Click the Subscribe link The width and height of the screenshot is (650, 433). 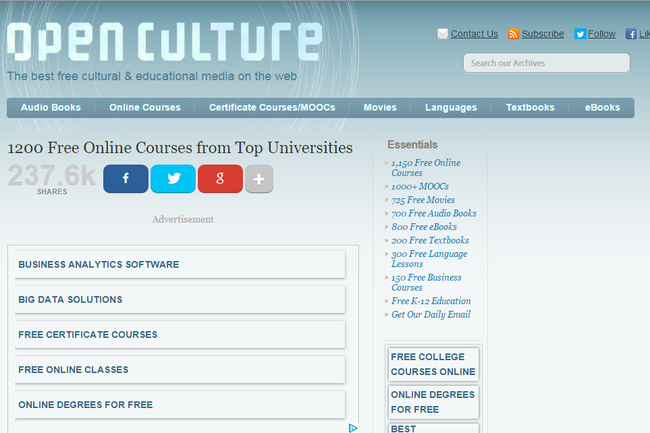tap(543, 34)
